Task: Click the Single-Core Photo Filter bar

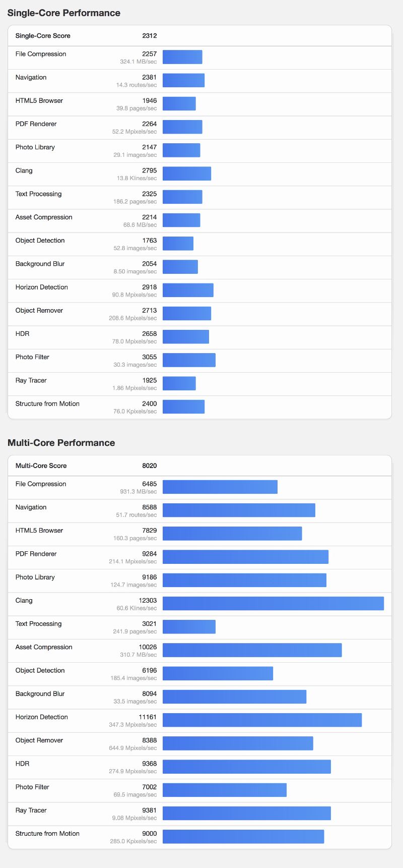Action: 189,360
